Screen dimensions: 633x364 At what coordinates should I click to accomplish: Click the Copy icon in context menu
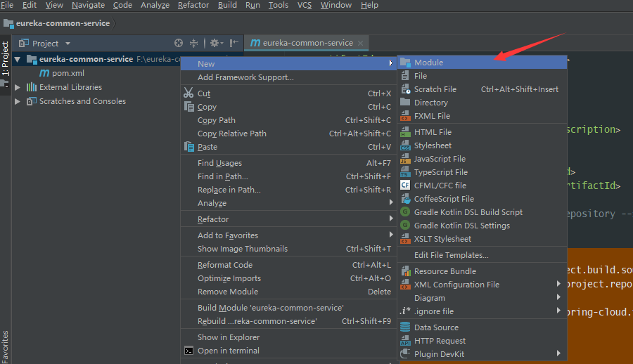[189, 107]
